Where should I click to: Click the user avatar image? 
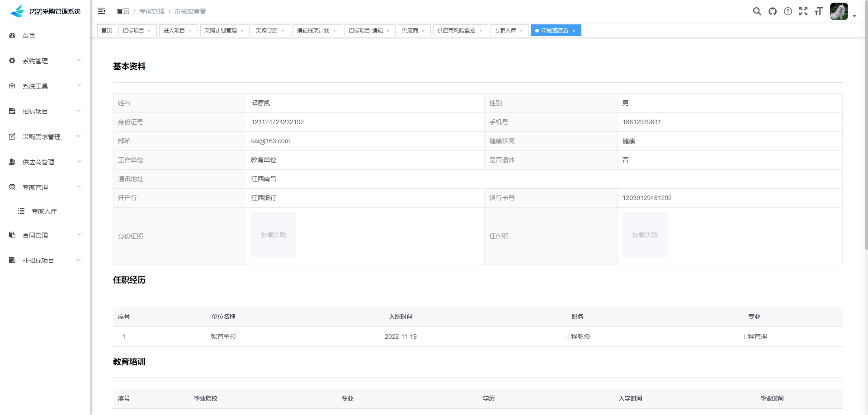pyautogui.click(x=839, y=11)
